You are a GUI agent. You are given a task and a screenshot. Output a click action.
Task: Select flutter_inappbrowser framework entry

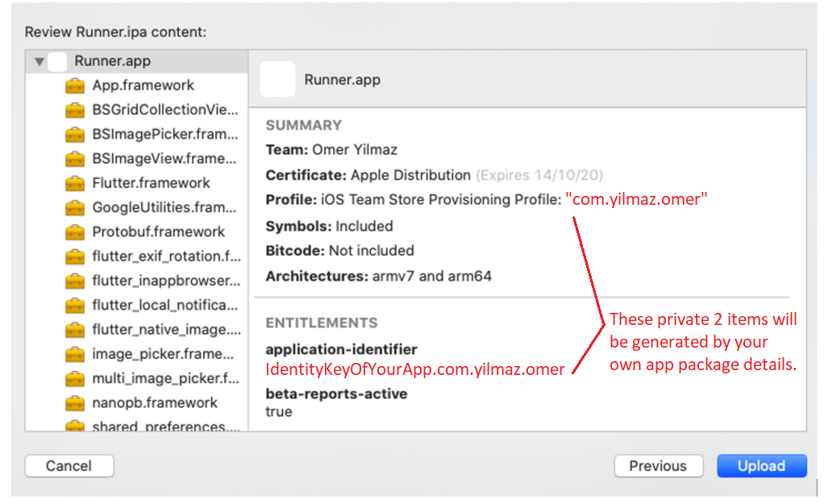tap(165, 281)
